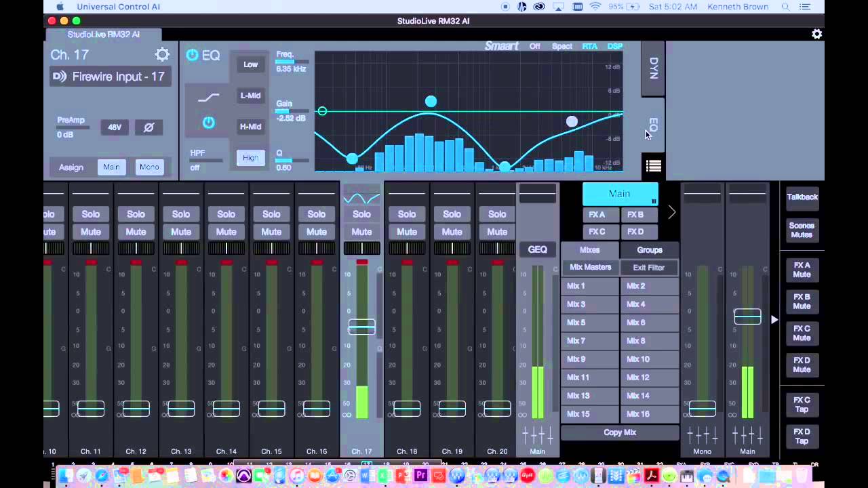Select Spect in Smaart options

pyautogui.click(x=561, y=46)
